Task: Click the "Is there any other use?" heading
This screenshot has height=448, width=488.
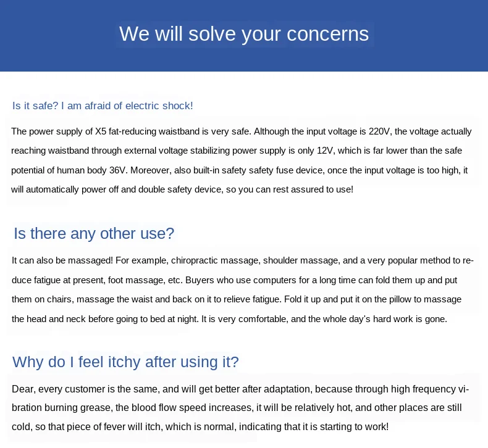Action: pyautogui.click(x=94, y=233)
